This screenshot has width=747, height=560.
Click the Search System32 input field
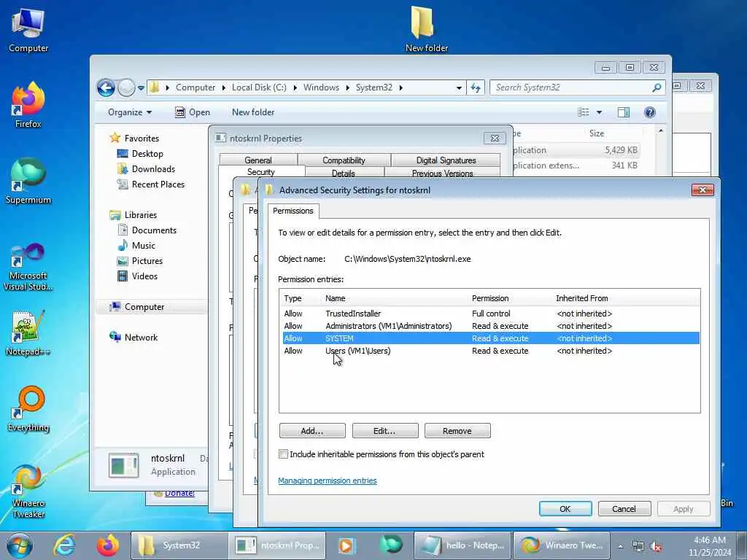click(x=570, y=87)
